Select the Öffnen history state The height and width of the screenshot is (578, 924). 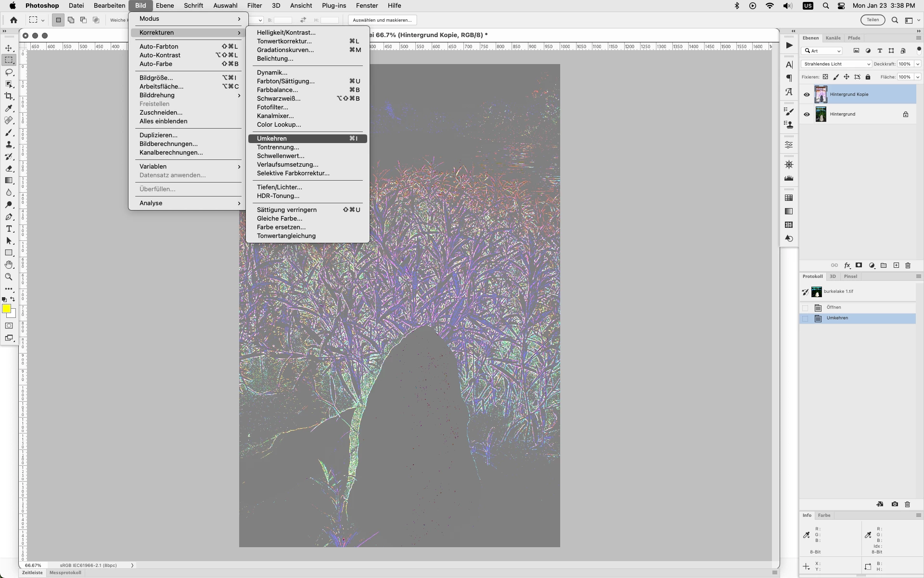pyautogui.click(x=834, y=307)
